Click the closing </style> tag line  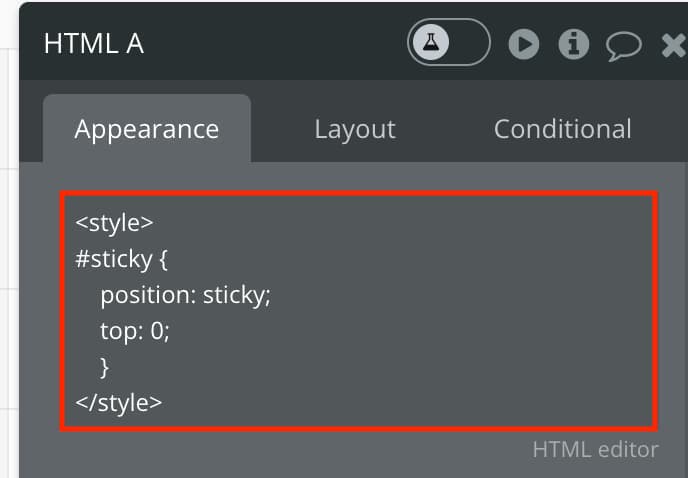pos(118,403)
